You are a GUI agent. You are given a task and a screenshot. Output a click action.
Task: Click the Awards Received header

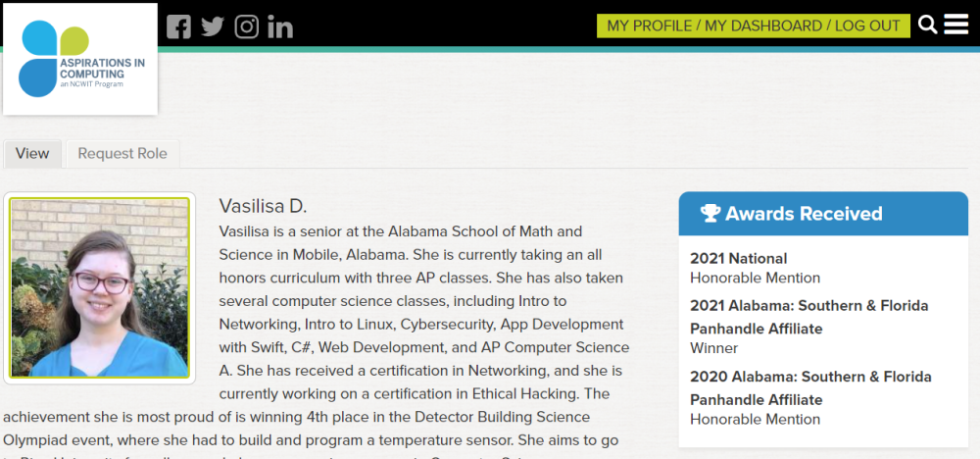point(823,213)
